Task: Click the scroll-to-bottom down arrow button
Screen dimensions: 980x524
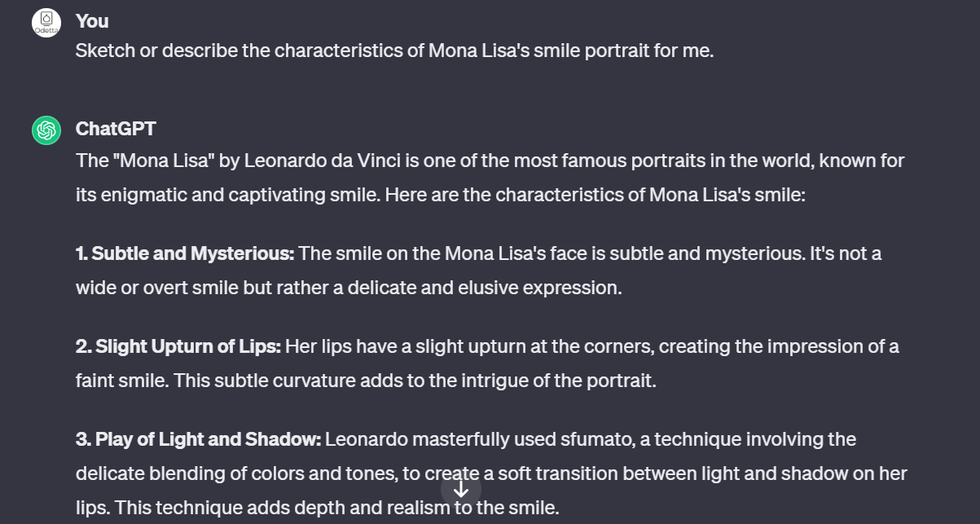Action: [461, 489]
